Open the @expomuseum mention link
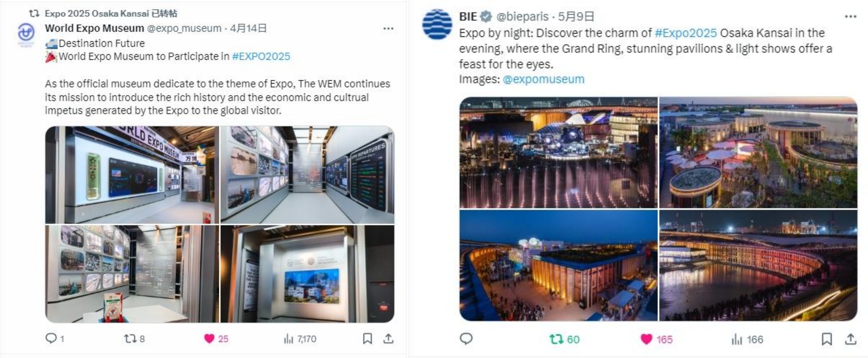 [x=544, y=79]
